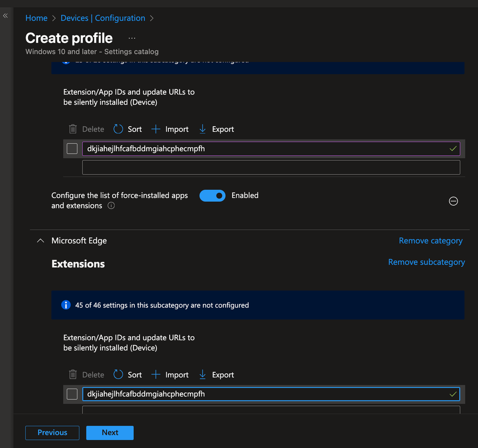This screenshot has height=448, width=478.
Task: Click Export in the Microsoft Edge extension list
Action: 217,375
